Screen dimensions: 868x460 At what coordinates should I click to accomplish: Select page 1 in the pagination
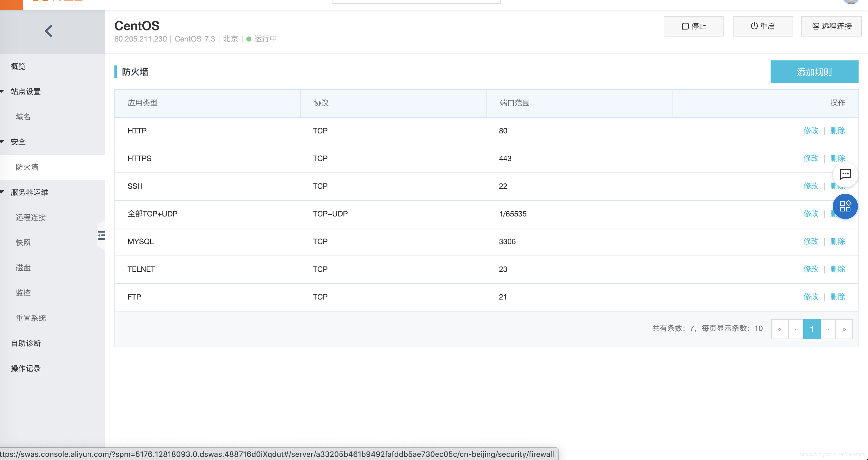pyautogui.click(x=811, y=329)
